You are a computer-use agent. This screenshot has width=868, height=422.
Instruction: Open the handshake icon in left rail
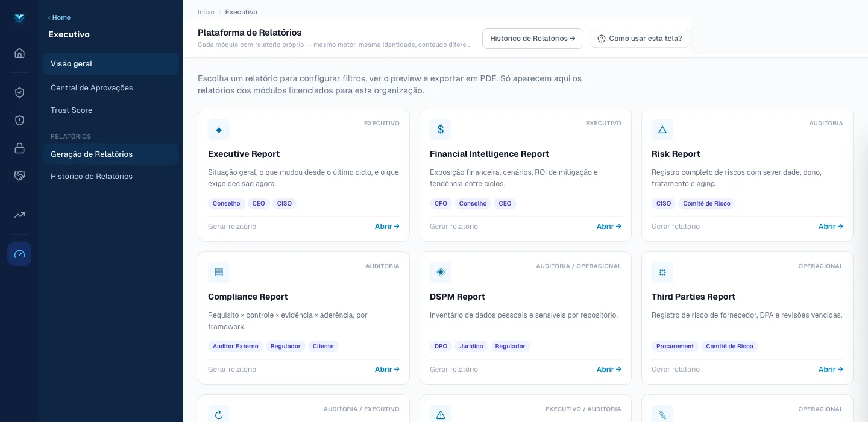[19, 175]
